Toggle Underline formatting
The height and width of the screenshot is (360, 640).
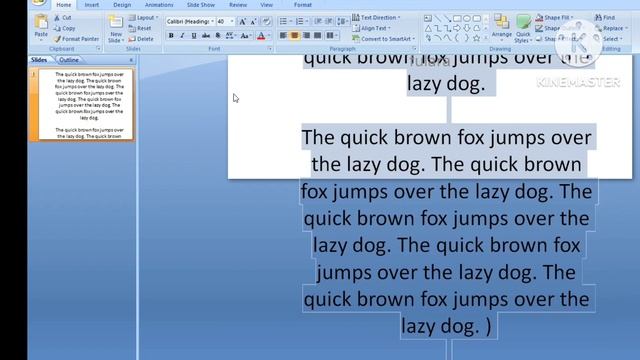pyautogui.click(x=194, y=36)
